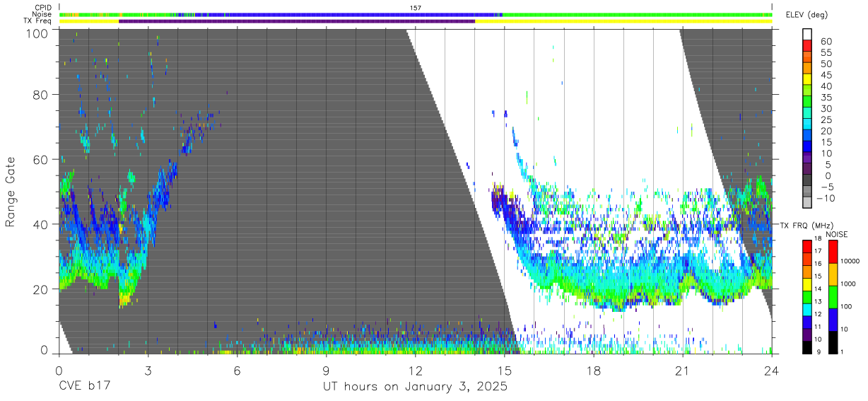Screen dimensions: 868x401
Task: Click the 'Range Gate' y-axis title
Action: pos(11,191)
